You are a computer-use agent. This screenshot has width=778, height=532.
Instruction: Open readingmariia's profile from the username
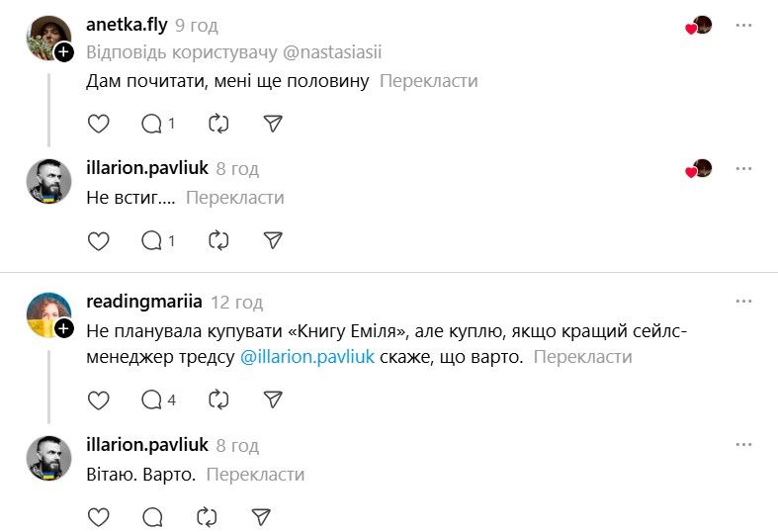[x=143, y=302]
